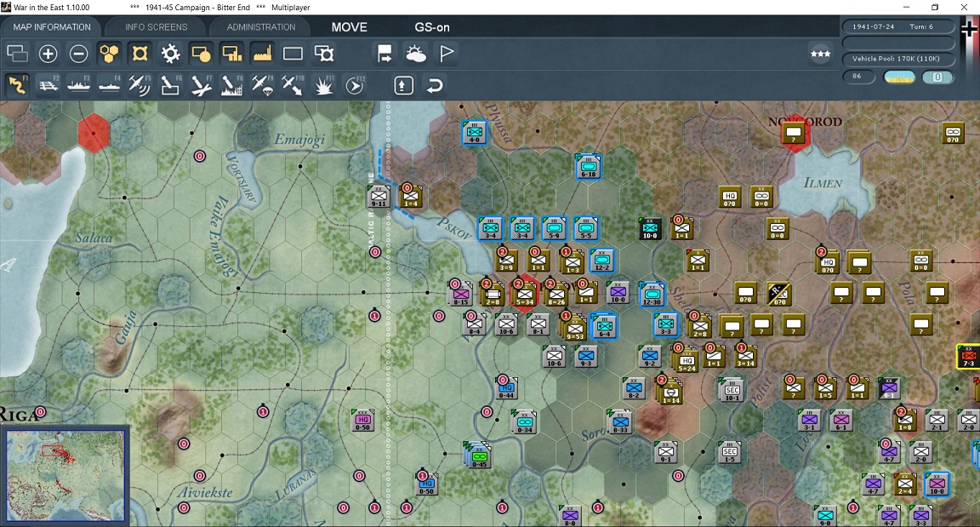Open preferences with the gear icon
Viewport: 980px width, 527px height.
[x=170, y=54]
